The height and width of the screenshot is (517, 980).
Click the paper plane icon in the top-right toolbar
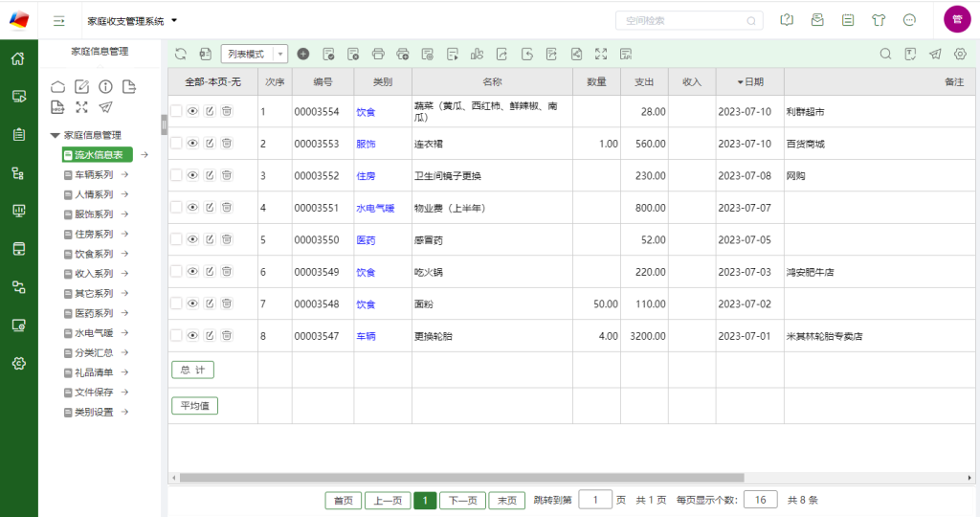point(935,55)
